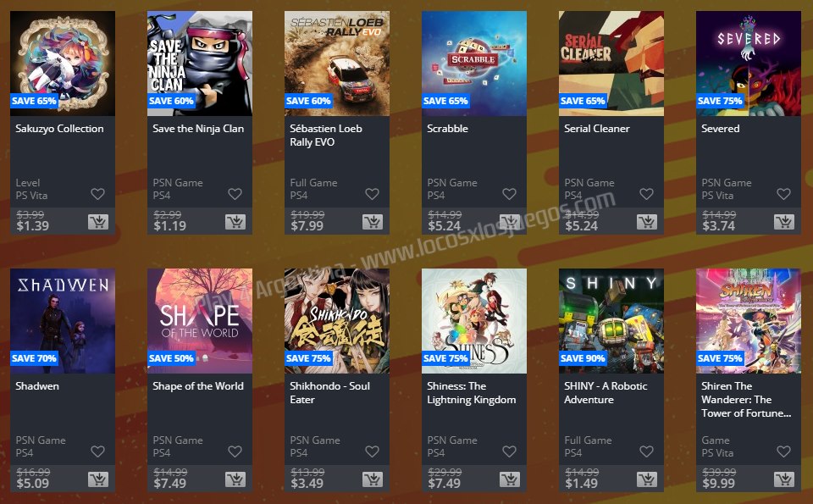This screenshot has height=504, width=813.
Task: Favorite Sakuzyo Collection with the heart icon
Action: click(x=98, y=194)
